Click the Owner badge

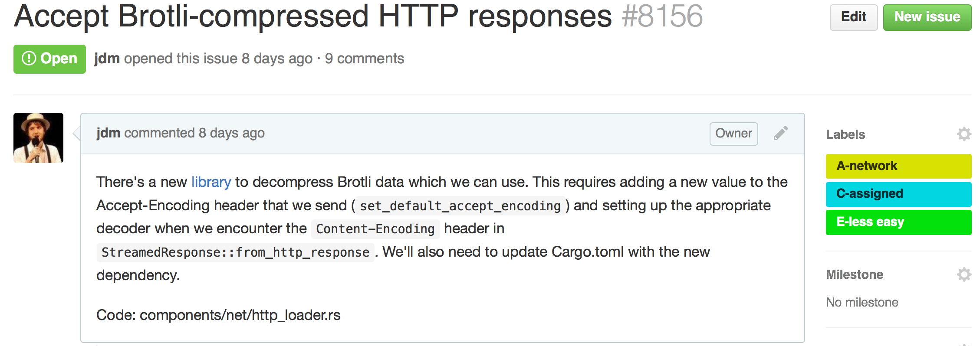[x=733, y=134]
